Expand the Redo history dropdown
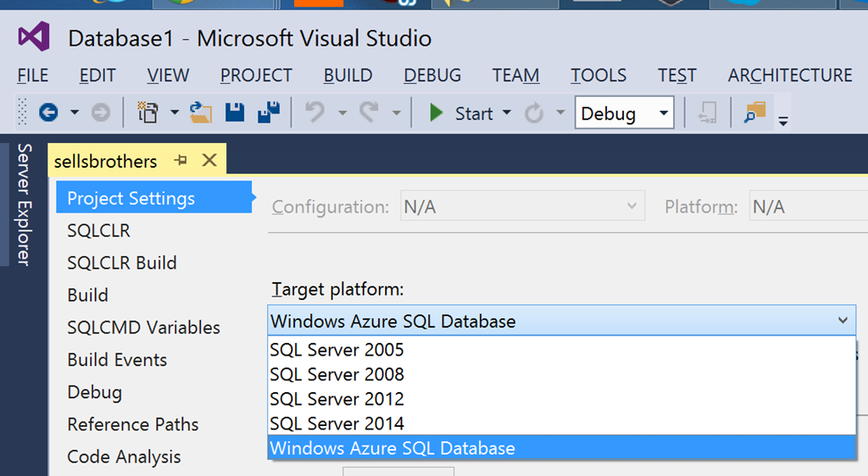This screenshot has height=476, width=868. click(396, 113)
